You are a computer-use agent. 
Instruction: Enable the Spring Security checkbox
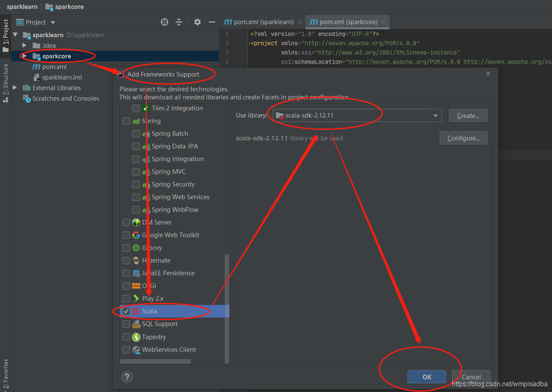point(136,184)
